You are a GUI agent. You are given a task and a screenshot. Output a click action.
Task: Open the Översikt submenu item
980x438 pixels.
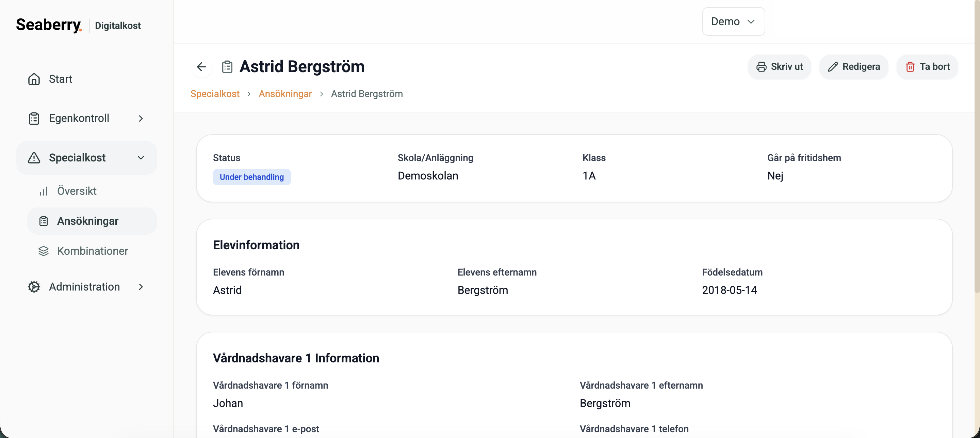coord(92,191)
